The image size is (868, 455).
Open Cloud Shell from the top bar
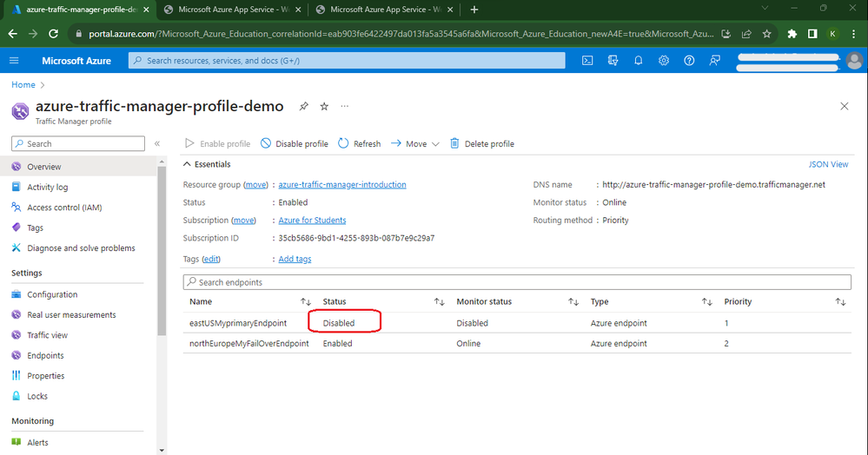click(x=587, y=60)
